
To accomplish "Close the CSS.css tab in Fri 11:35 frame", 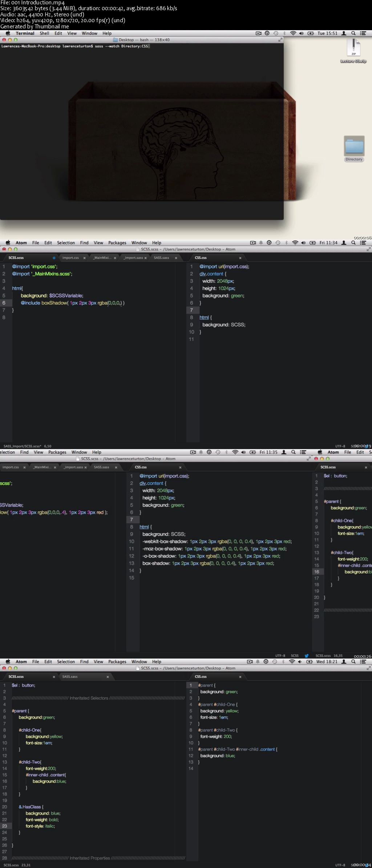I will tap(180, 467).
